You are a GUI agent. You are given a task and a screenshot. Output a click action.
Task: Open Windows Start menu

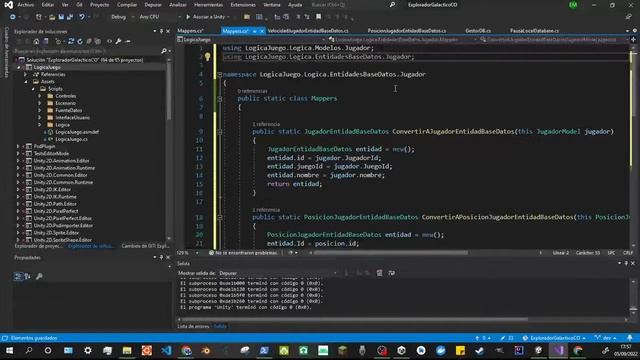[9, 351]
